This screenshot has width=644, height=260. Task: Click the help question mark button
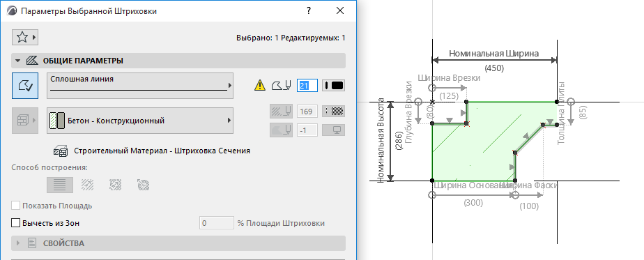coord(309,11)
